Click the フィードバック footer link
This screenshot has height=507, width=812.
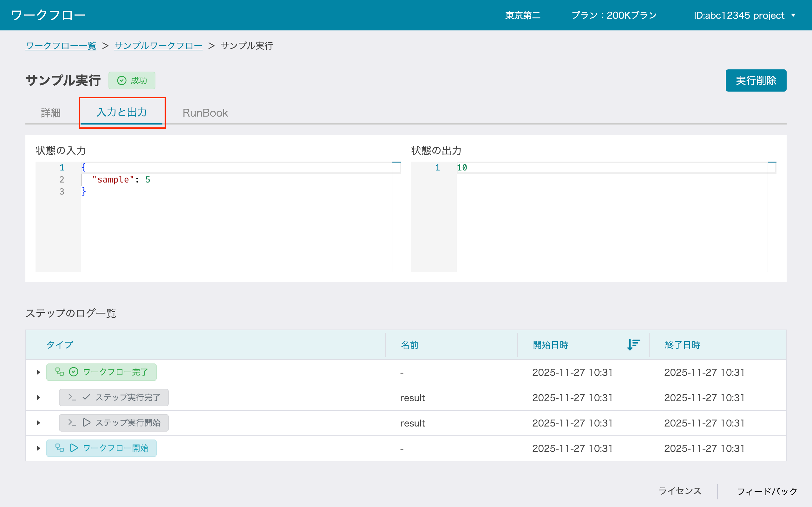(767, 491)
